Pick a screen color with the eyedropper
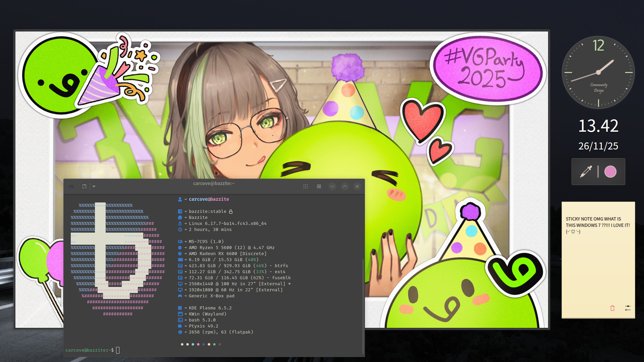 [x=586, y=172]
